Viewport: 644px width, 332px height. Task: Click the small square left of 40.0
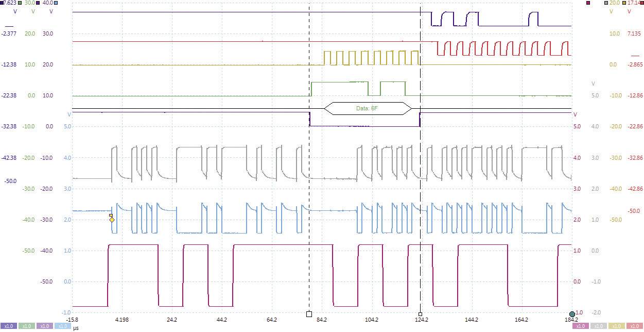click(38, 3)
